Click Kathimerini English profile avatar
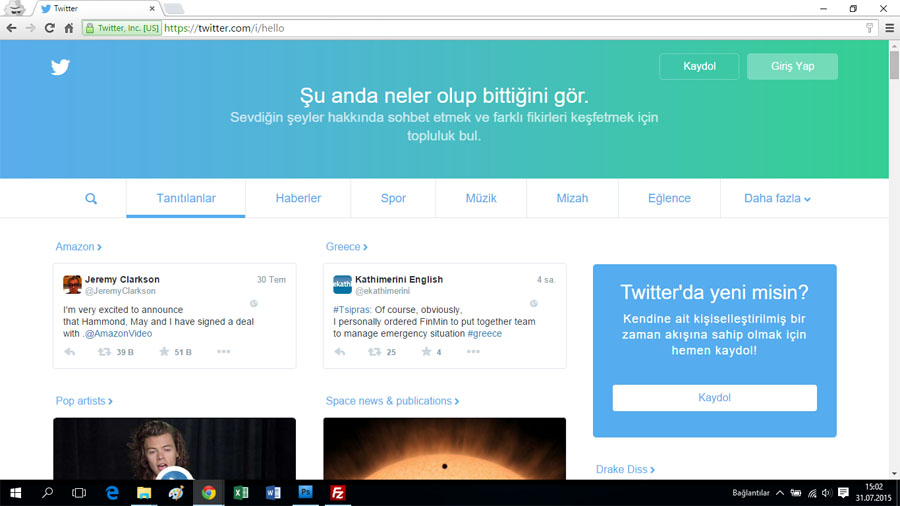This screenshot has width=900, height=506. click(x=342, y=285)
